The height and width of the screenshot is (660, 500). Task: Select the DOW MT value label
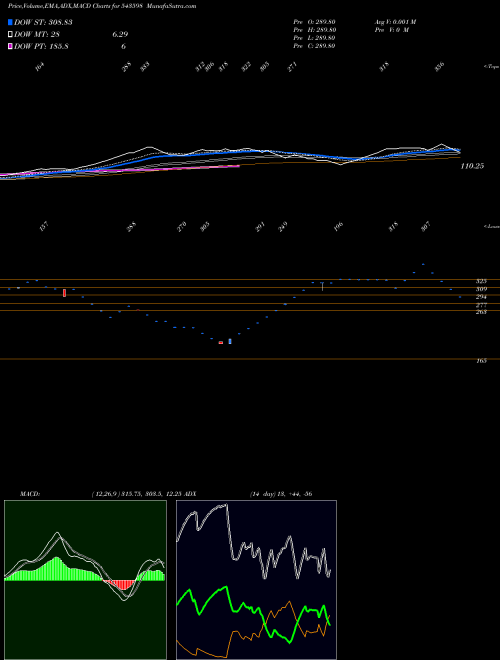pos(38,35)
